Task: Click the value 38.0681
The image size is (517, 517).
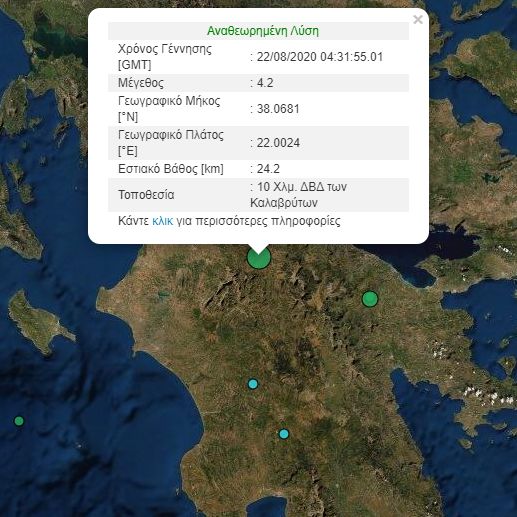Action: click(x=278, y=109)
